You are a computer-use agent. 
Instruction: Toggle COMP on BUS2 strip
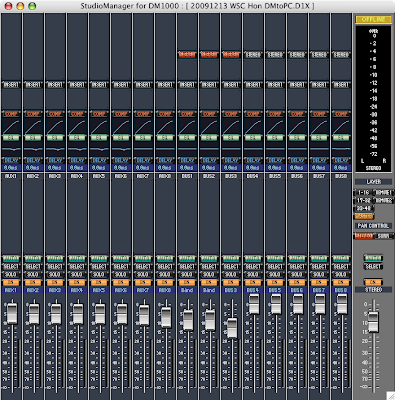point(209,114)
